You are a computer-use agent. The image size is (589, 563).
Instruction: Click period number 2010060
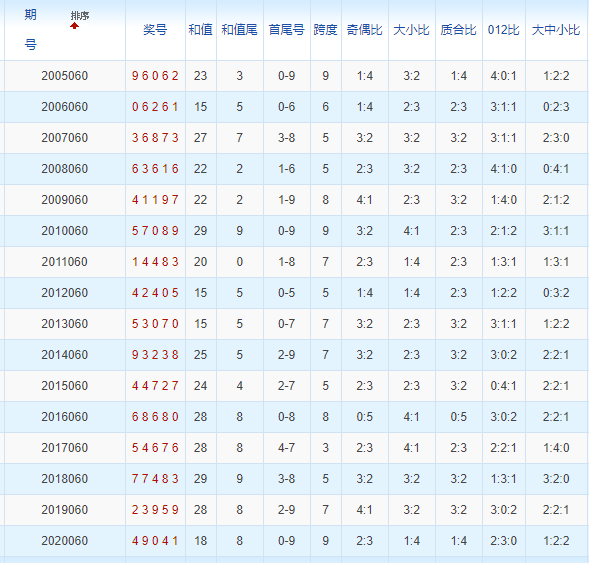tap(65, 231)
